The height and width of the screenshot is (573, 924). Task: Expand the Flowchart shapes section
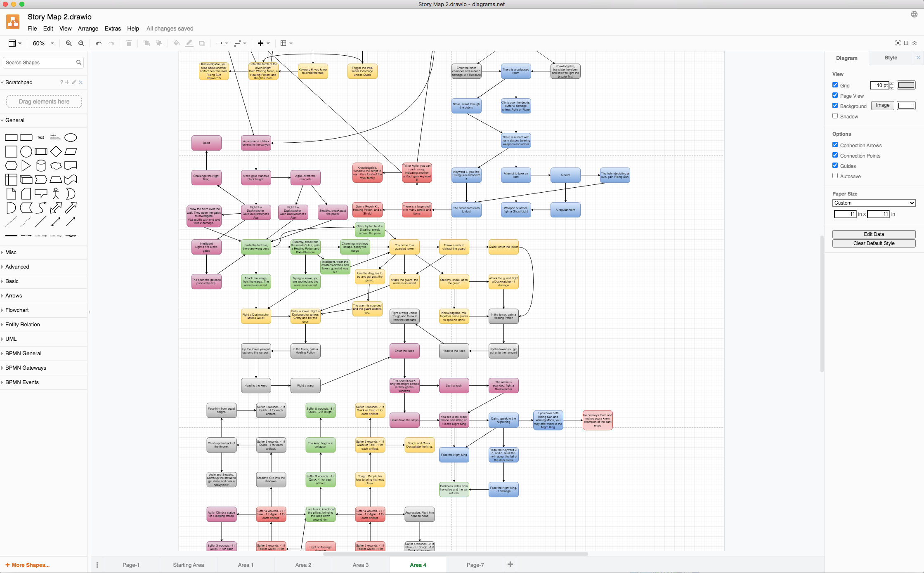(x=17, y=310)
